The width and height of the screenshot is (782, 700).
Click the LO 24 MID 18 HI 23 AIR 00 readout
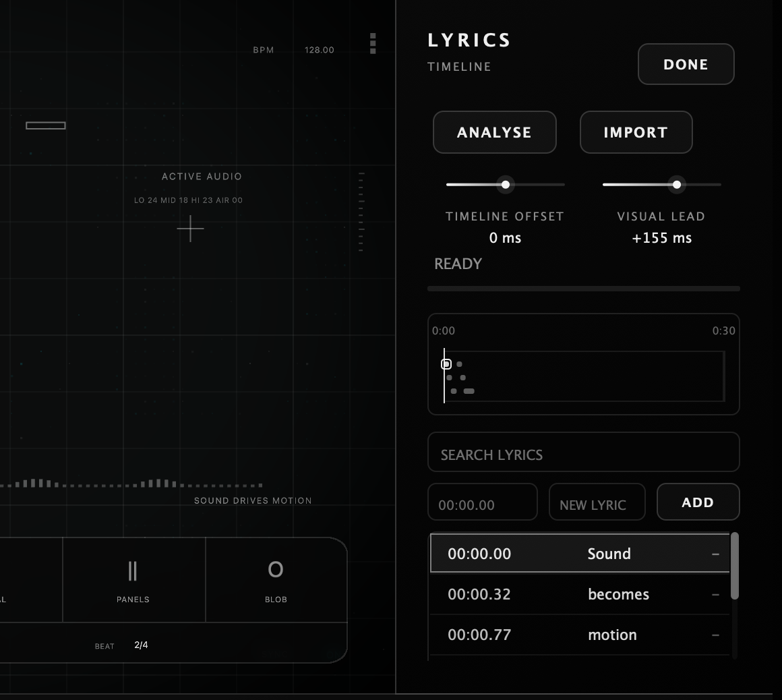189,200
